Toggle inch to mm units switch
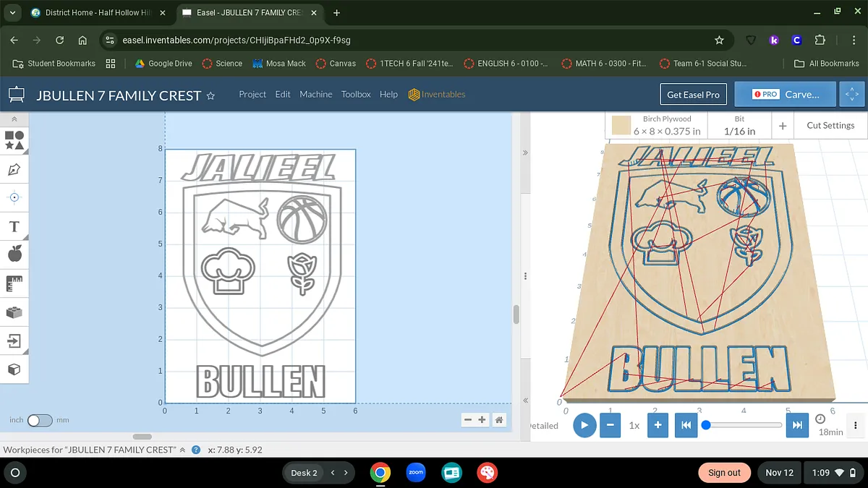This screenshot has height=488, width=868. coord(40,420)
